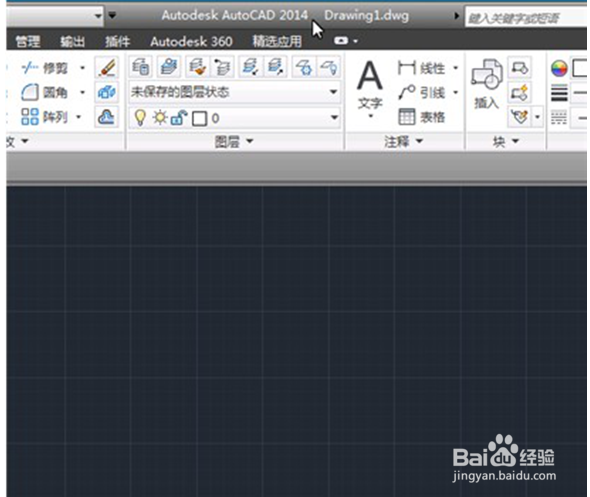Viewport: 590px width, 497px height.
Task: Click Make Object's Layer Current icon
Action: point(169,68)
